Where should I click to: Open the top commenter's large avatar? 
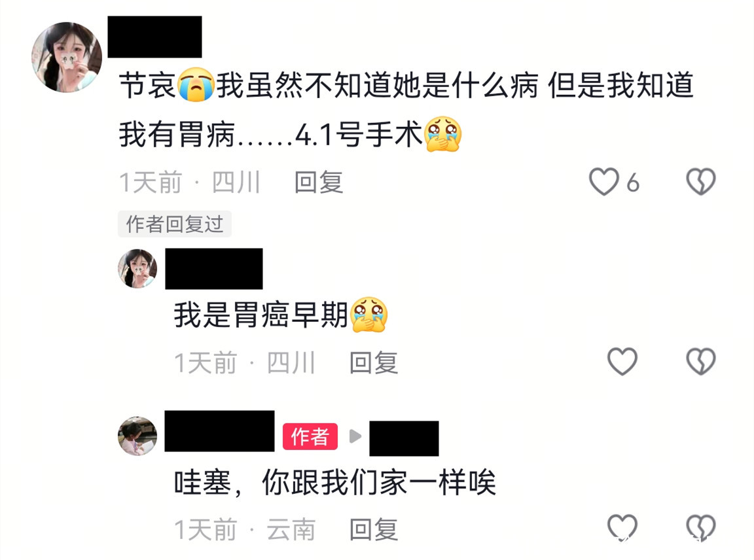(67, 57)
